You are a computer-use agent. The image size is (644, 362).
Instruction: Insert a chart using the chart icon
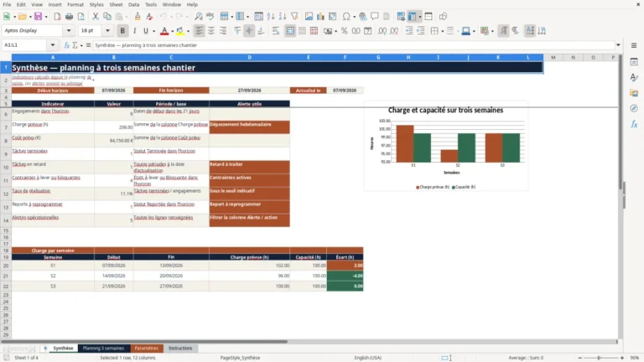pos(321,17)
